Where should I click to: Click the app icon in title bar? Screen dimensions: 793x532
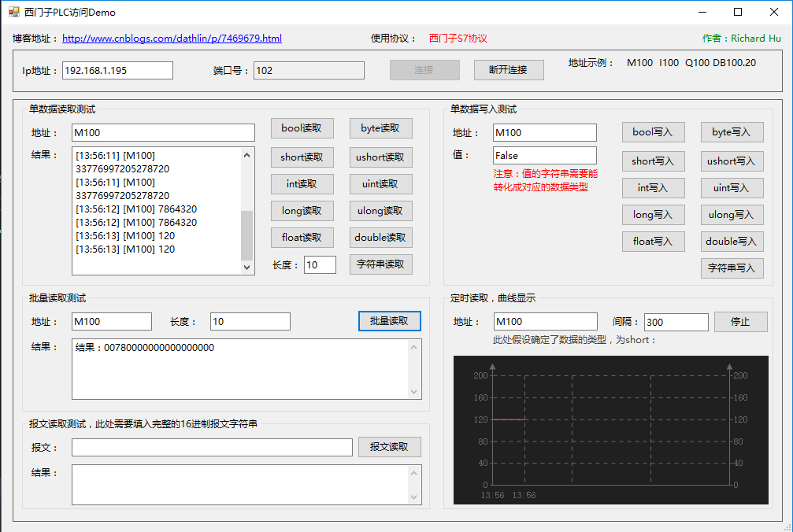click(x=13, y=12)
